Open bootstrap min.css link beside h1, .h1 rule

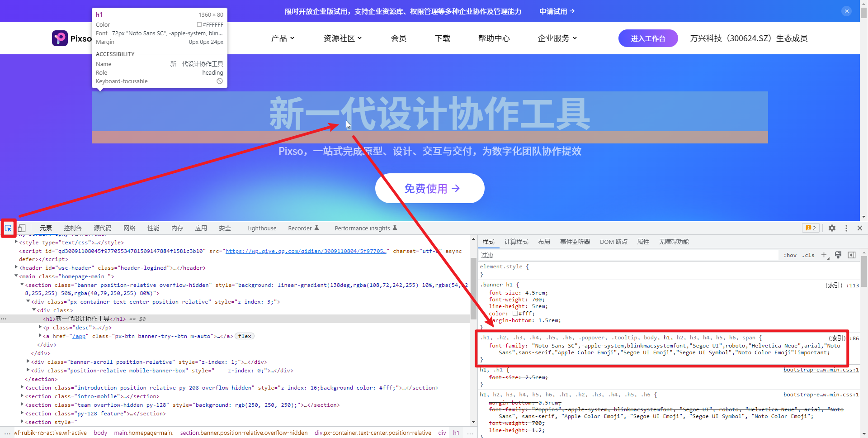tap(821, 370)
